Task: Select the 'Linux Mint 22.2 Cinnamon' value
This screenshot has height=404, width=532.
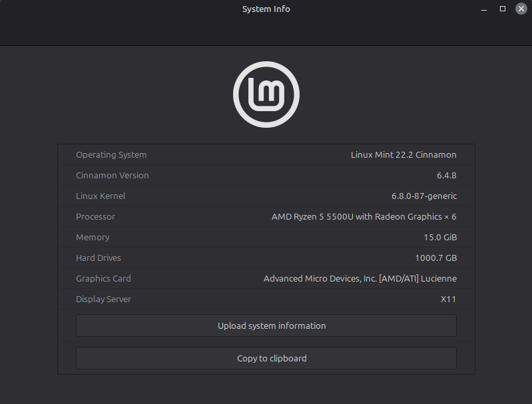Action: click(403, 154)
